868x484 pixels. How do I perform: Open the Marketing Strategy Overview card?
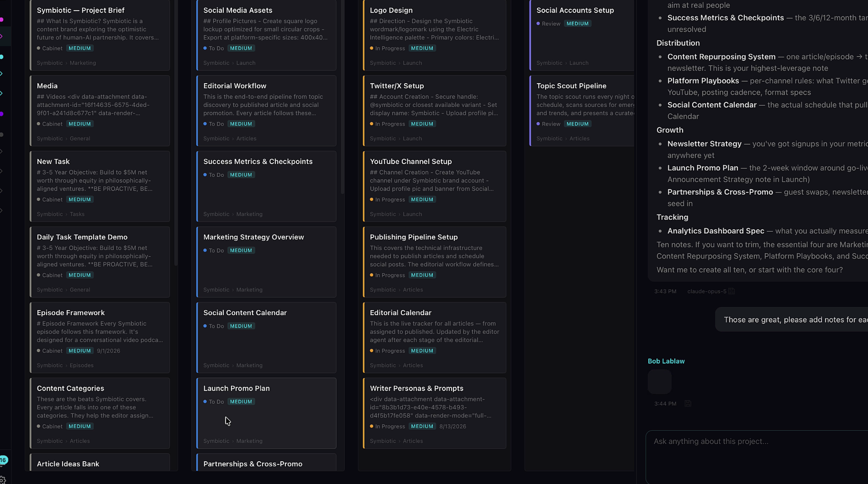(x=266, y=262)
